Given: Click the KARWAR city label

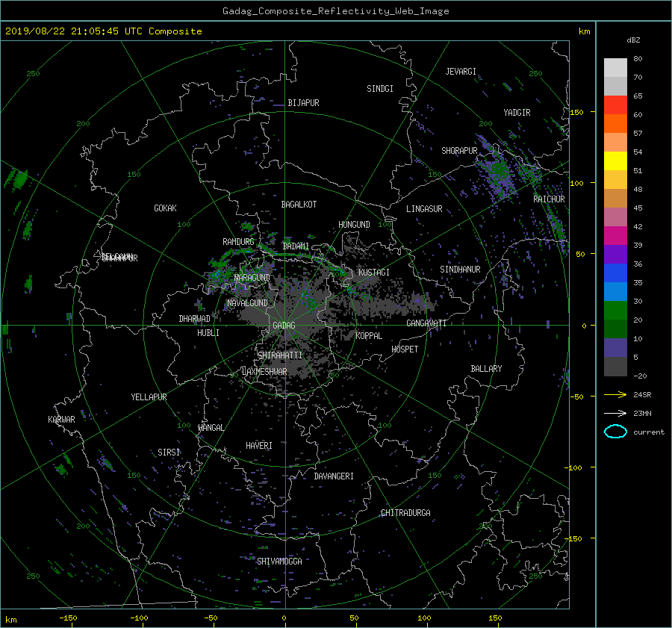Looking at the screenshot, I should click(61, 420).
